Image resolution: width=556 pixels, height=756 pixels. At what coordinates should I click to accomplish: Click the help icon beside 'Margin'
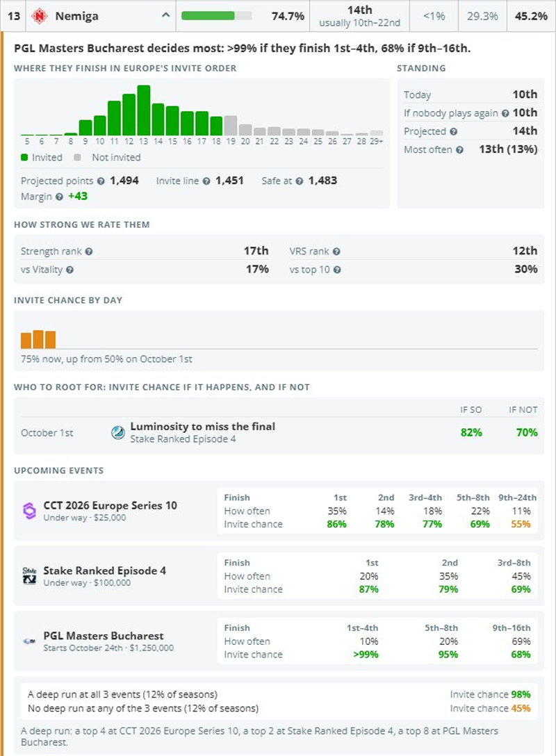tap(59, 197)
